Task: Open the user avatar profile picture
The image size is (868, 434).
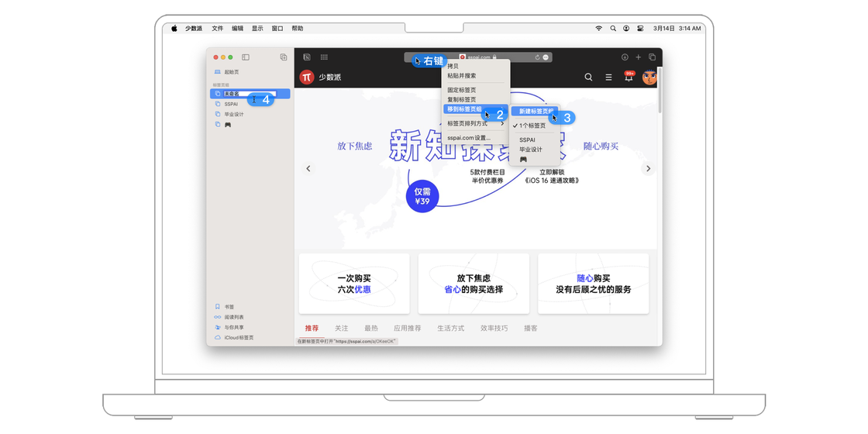Action: click(x=649, y=77)
